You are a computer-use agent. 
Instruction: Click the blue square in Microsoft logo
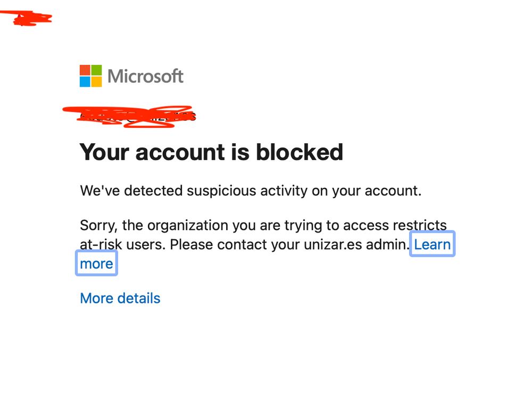pyautogui.click(x=85, y=81)
